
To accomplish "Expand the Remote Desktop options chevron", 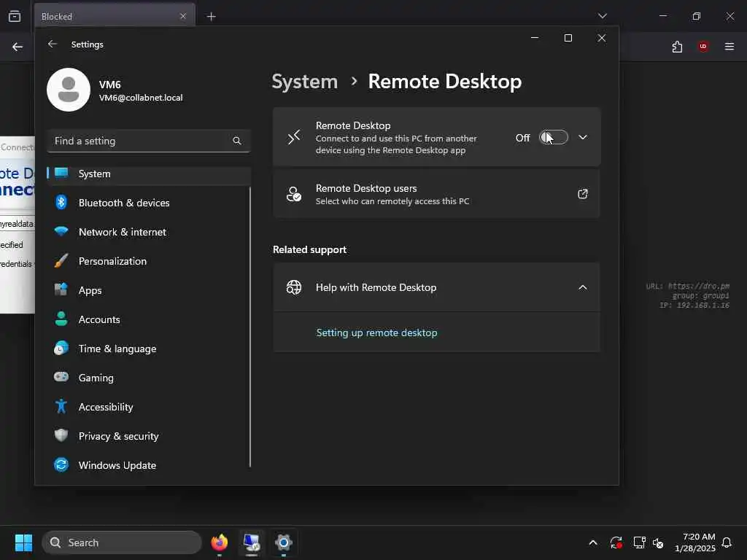I will tap(583, 138).
